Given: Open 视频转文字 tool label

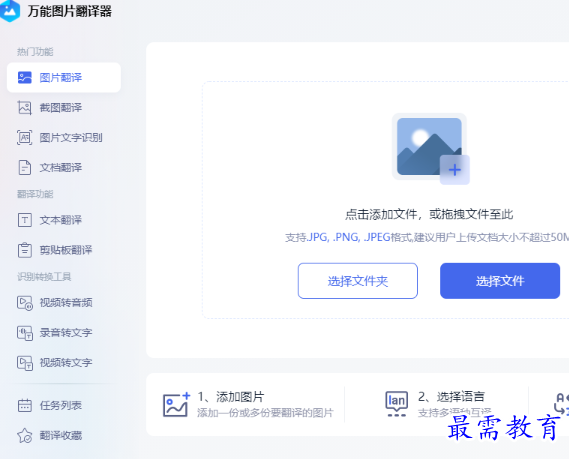Looking at the screenshot, I should coord(66,363).
